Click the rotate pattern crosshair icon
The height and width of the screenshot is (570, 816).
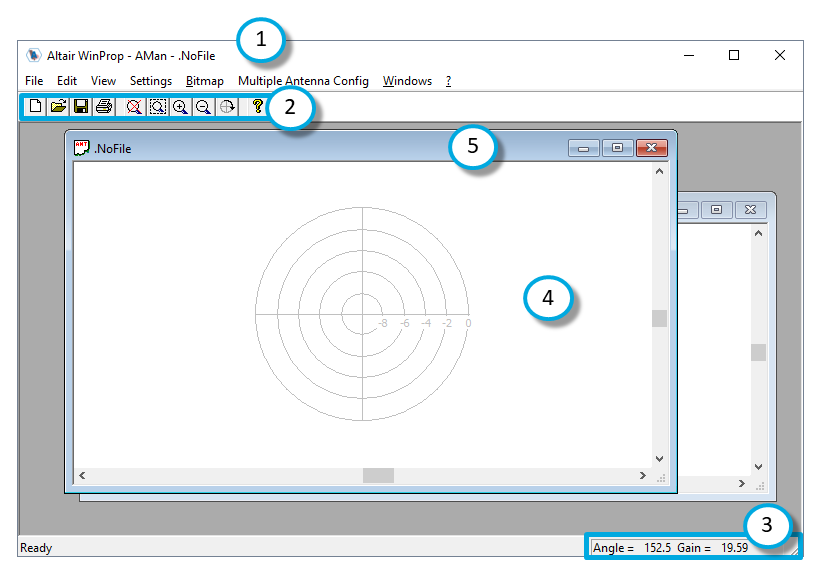[x=227, y=106]
